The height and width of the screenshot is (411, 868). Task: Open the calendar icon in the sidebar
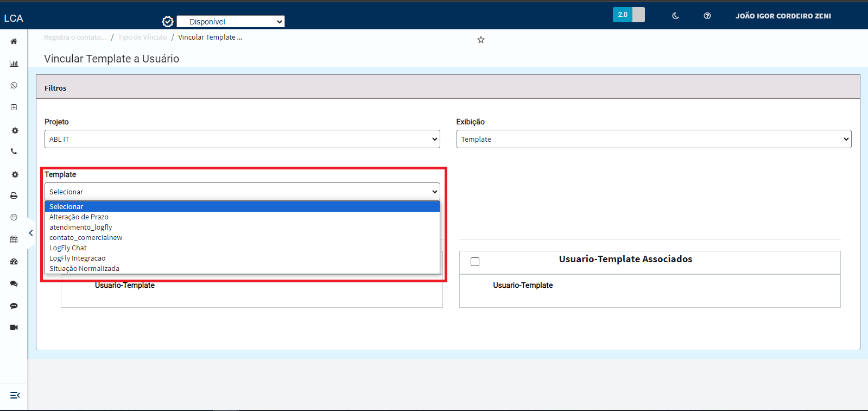(14, 239)
